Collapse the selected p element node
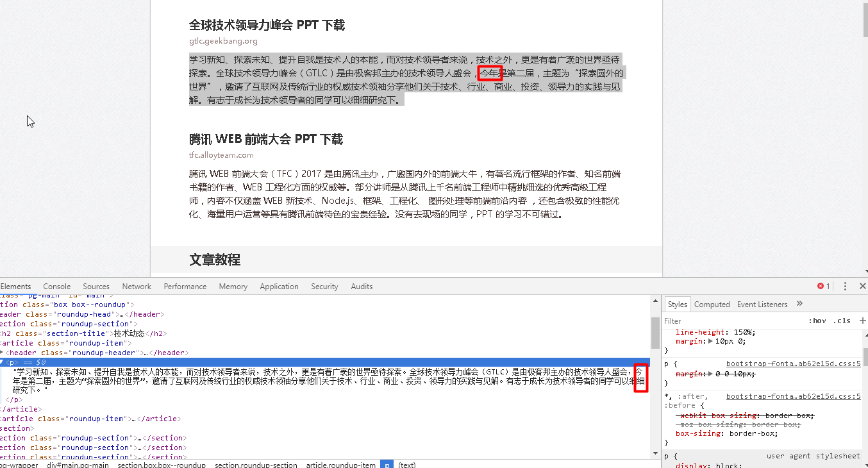 point(2,362)
